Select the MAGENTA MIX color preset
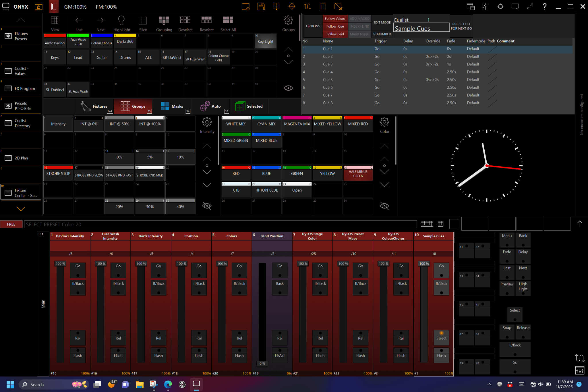 coord(297,124)
